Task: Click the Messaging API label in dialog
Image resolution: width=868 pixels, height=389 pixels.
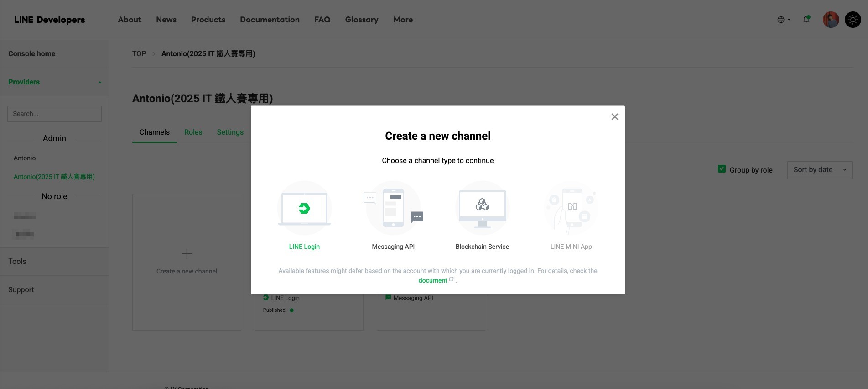Action: (x=393, y=247)
